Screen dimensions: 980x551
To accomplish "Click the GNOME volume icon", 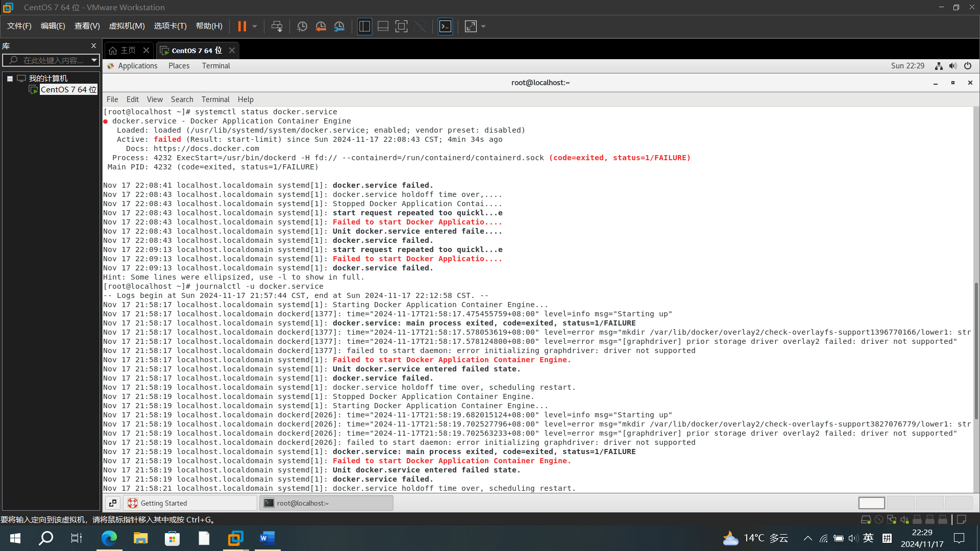I will tap(953, 66).
